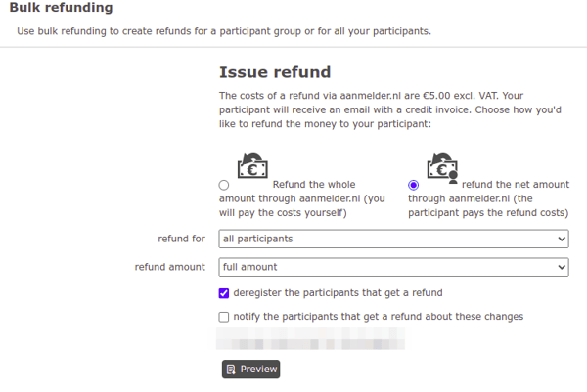Click the chevron arrow on all participants dropdown
The height and width of the screenshot is (392, 587).
click(562, 239)
